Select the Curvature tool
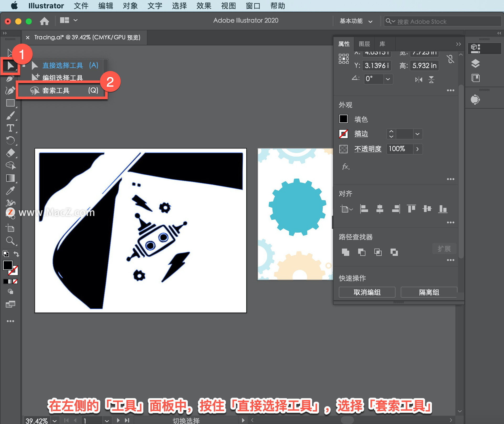Screen dimensions: 504x424 click(10, 90)
